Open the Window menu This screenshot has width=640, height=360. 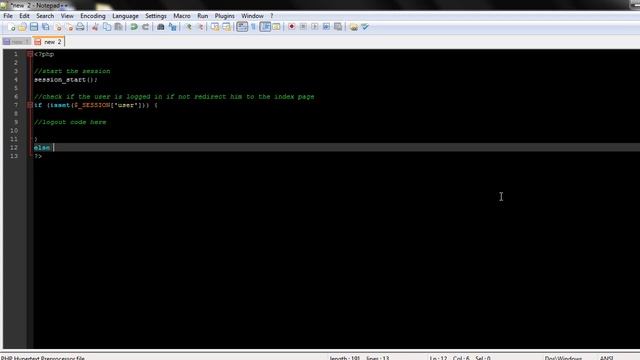(x=252, y=16)
